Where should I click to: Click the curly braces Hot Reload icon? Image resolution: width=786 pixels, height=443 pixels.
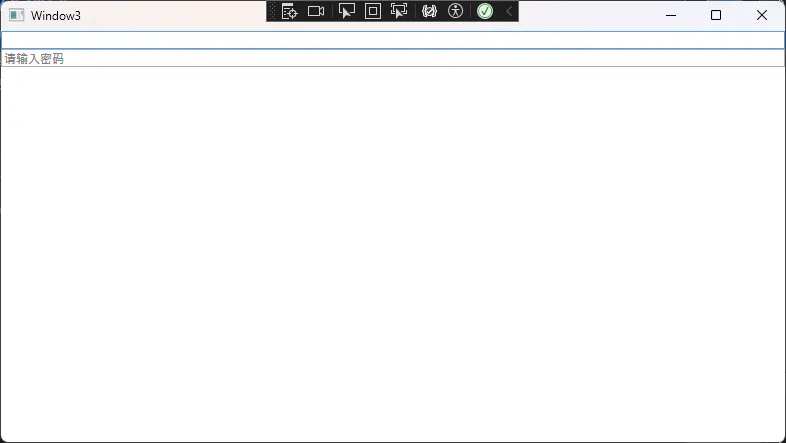click(429, 12)
